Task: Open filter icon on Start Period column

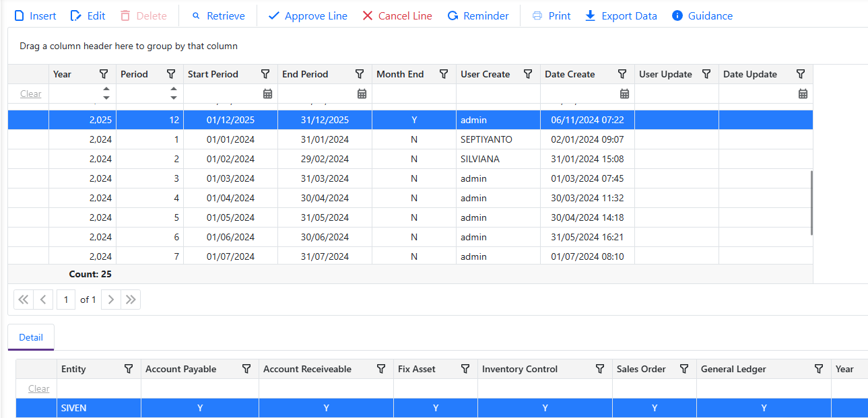Action: (x=265, y=74)
